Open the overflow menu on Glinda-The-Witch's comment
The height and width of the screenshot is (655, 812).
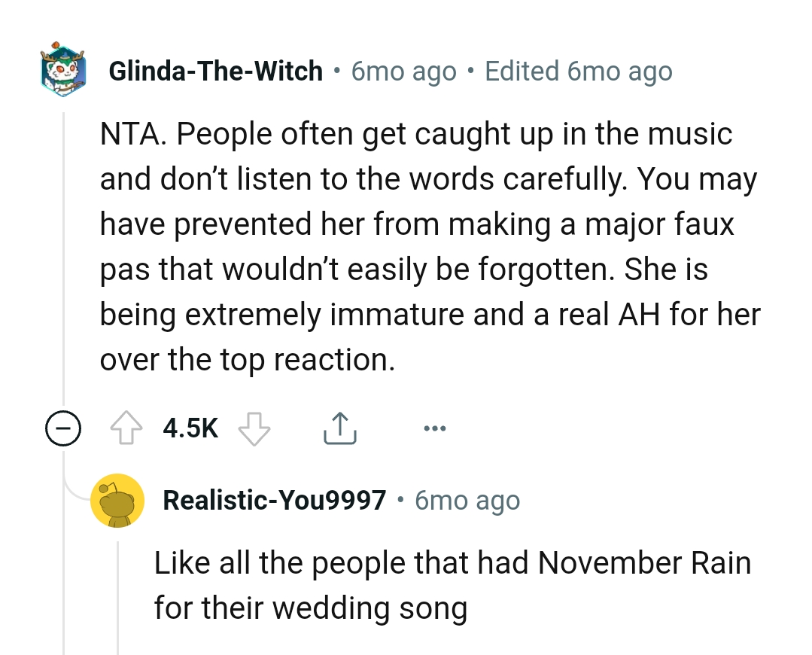[434, 427]
